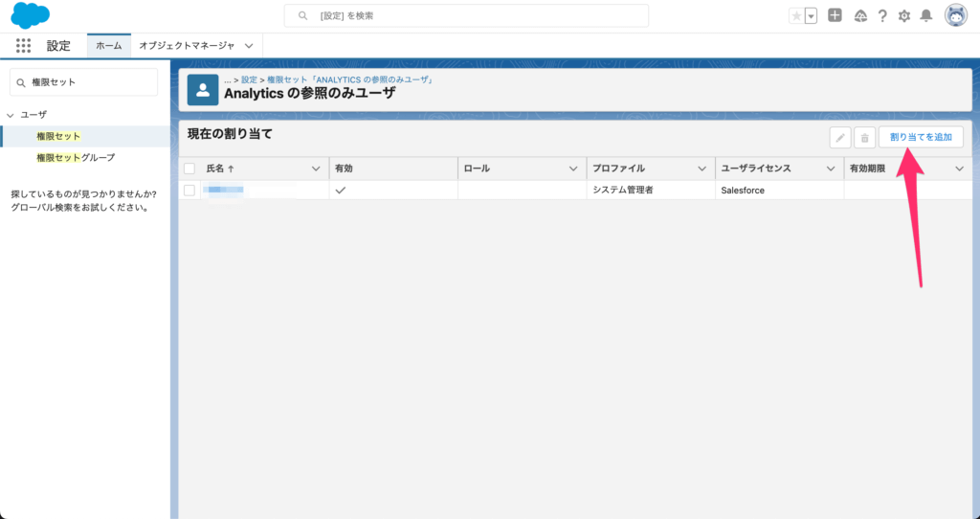
Task: Open the setup gear icon
Action: point(904,16)
